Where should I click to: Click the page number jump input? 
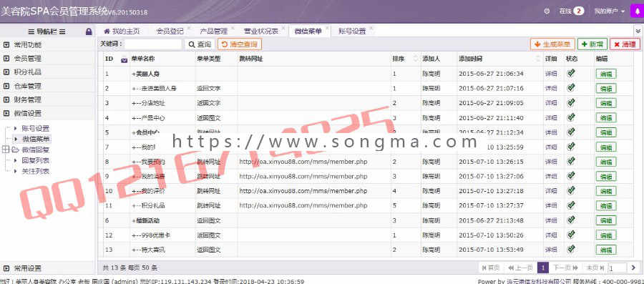coord(618,268)
